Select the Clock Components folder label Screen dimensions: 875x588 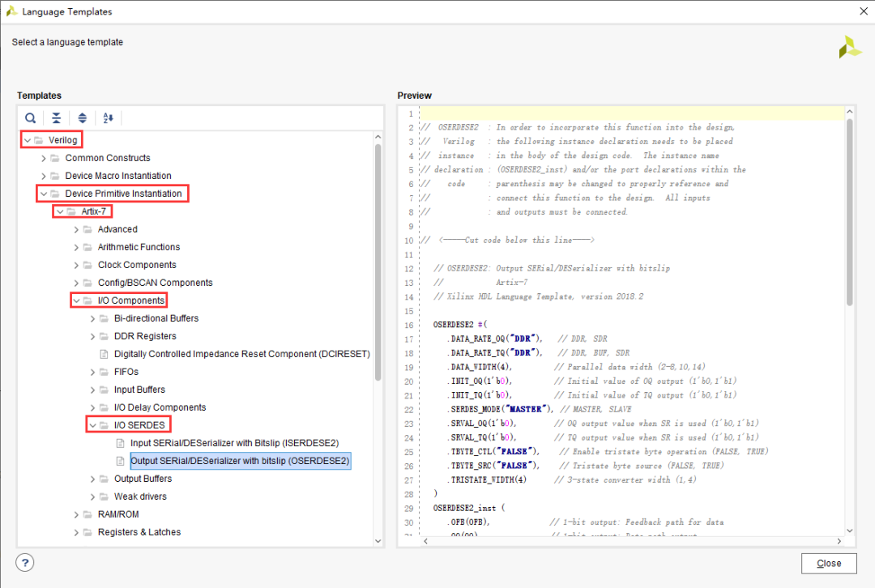(x=137, y=265)
